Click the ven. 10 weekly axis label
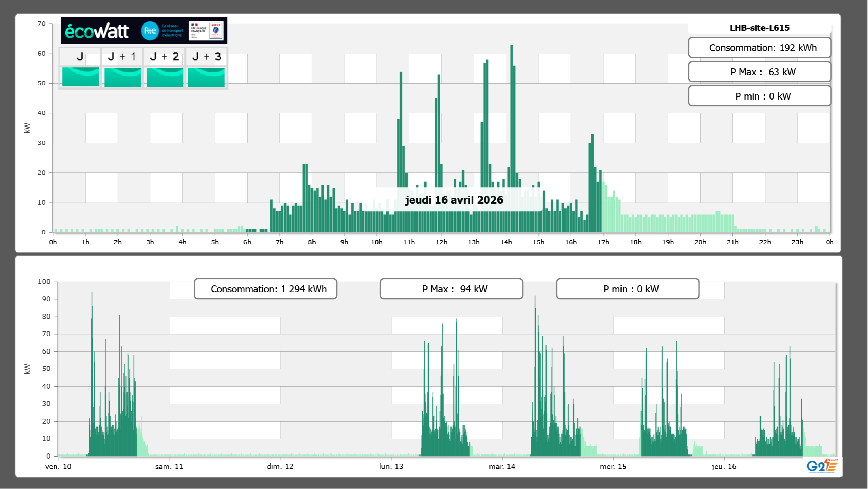The image size is (868, 489). coord(58,467)
